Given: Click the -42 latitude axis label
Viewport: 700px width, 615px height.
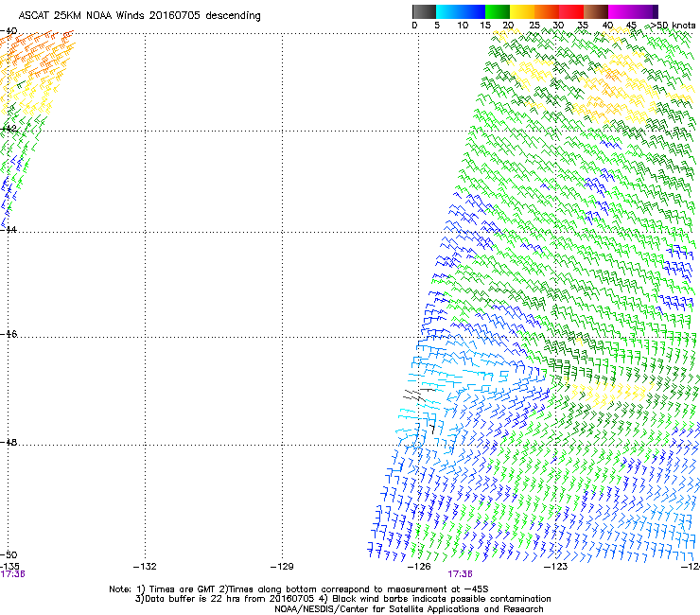Looking at the screenshot, I should pyautogui.click(x=9, y=129).
